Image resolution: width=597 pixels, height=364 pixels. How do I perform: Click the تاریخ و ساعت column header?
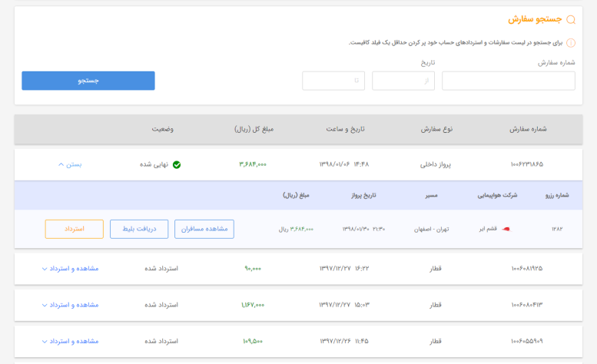coord(345,129)
